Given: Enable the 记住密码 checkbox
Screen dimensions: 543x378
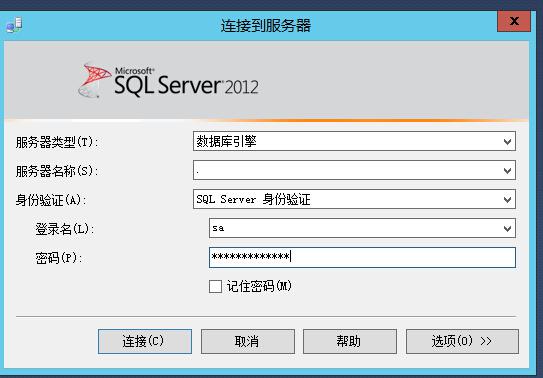Looking at the screenshot, I should [215, 287].
